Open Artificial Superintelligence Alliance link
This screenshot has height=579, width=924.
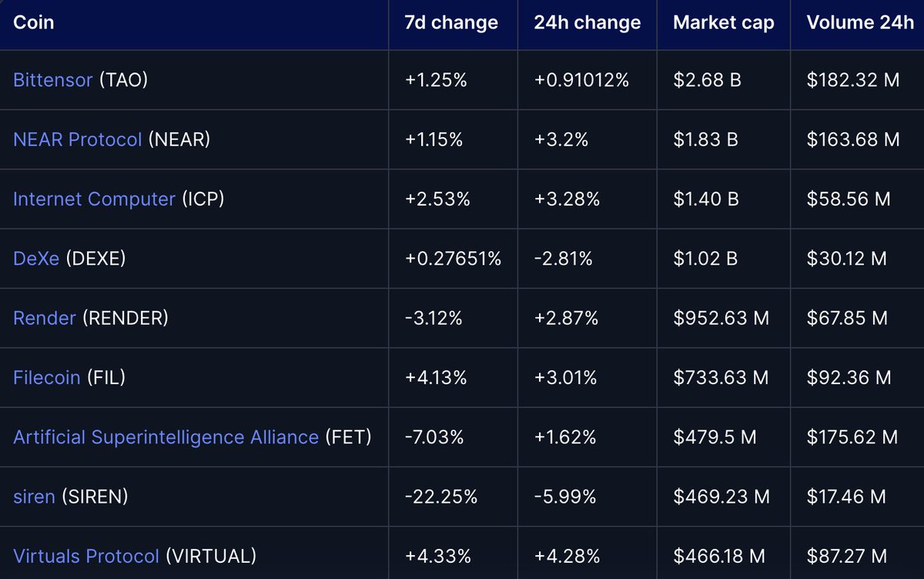166,437
